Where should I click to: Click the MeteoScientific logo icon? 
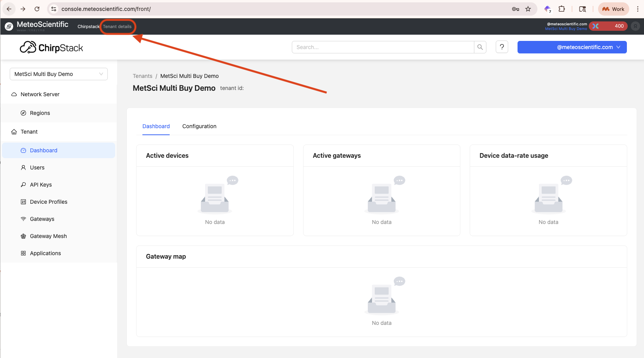tap(9, 26)
